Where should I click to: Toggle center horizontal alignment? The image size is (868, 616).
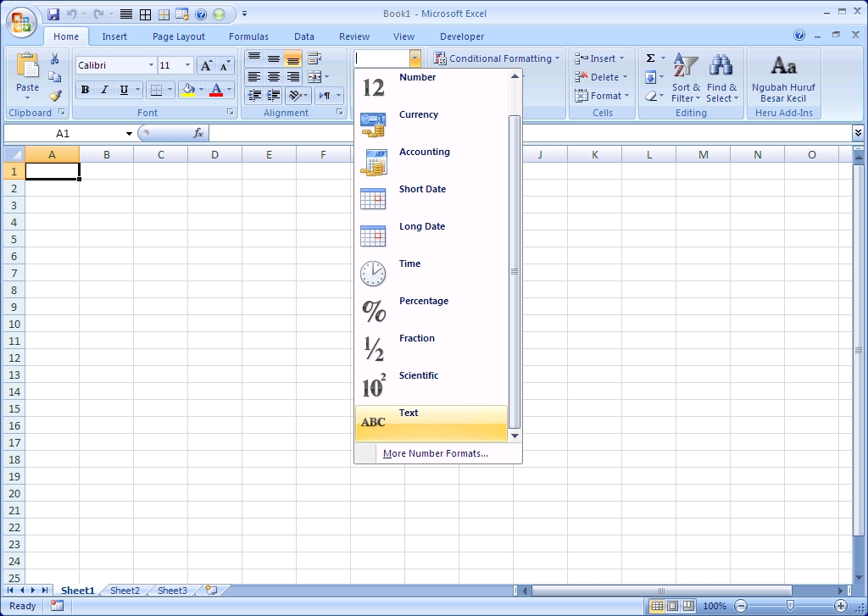[274, 77]
